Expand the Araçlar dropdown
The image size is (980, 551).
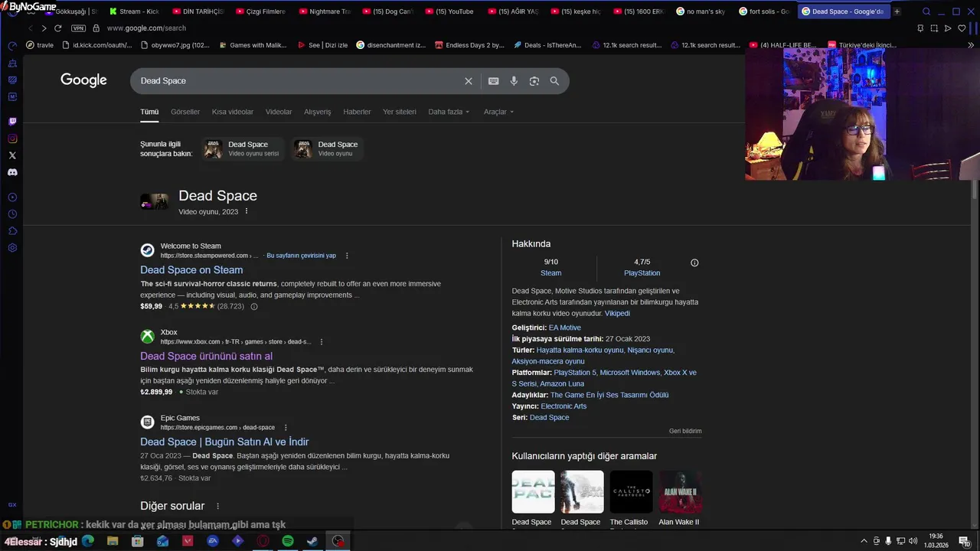click(498, 112)
